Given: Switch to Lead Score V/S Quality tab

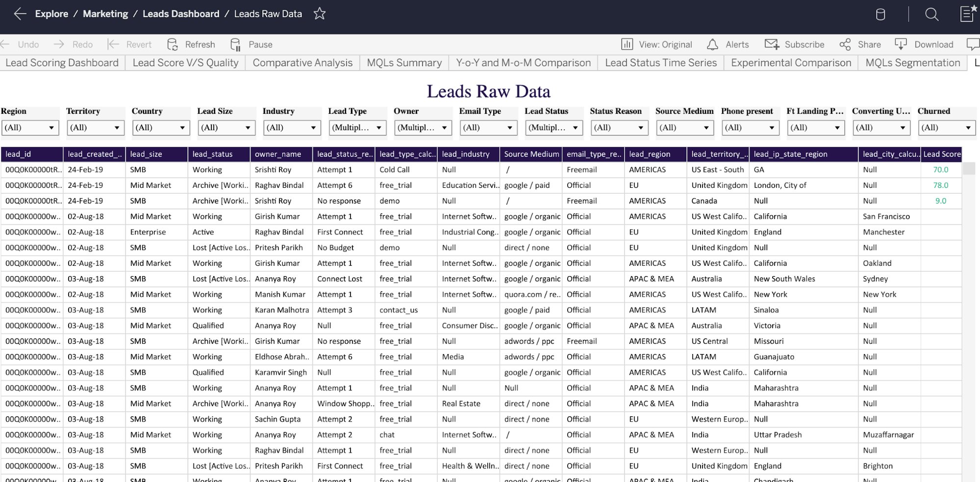Looking at the screenshot, I should coord(185,63).
